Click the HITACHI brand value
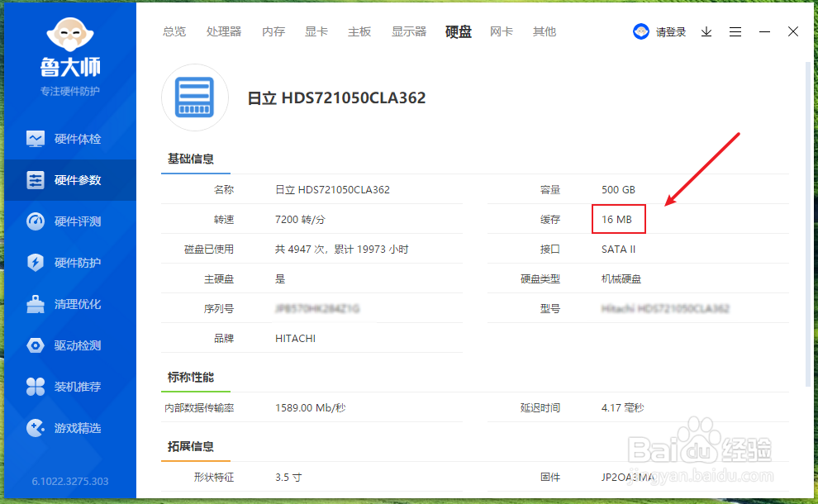The image size is (818, 504). click(x=295, y=339)
